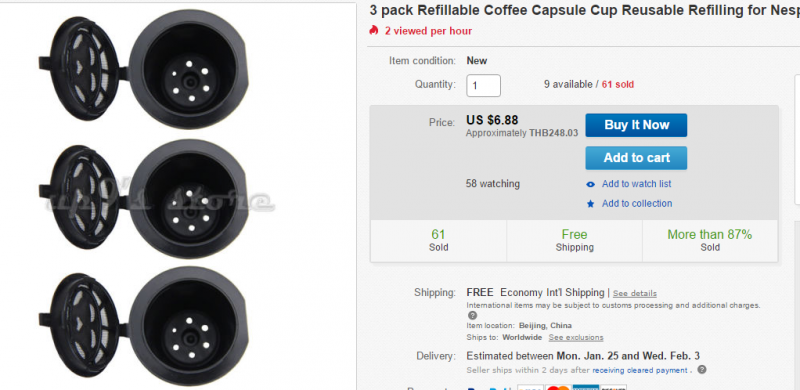Screen dimensions: 800x390
Task: Open the receiving cleared payment link
Action: click(640, 370)
